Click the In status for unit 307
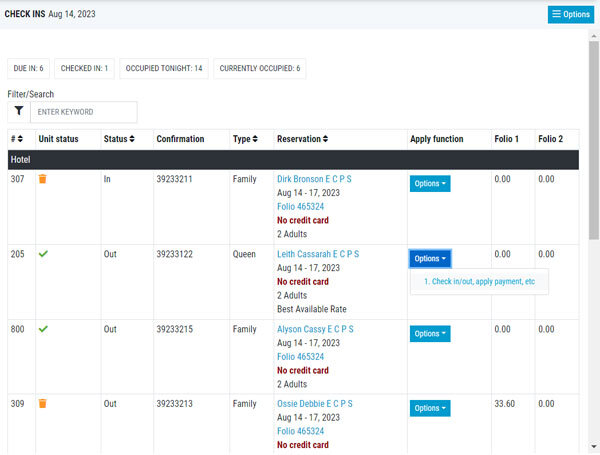 [107, 179]
